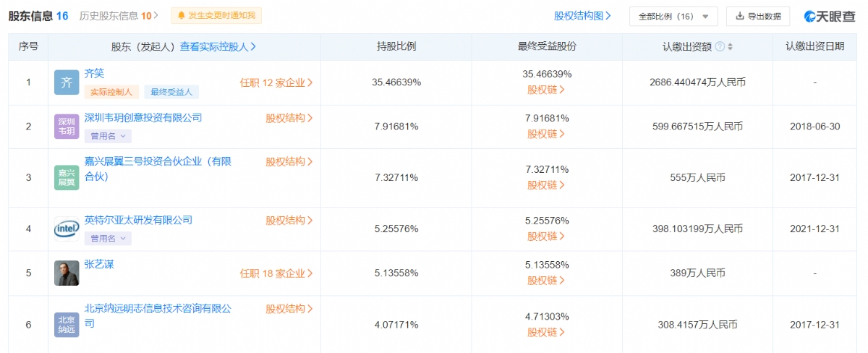Click the help question mark beside 认缴出资额
Viewport: 868px width, 353px height.
coord(720,47)
